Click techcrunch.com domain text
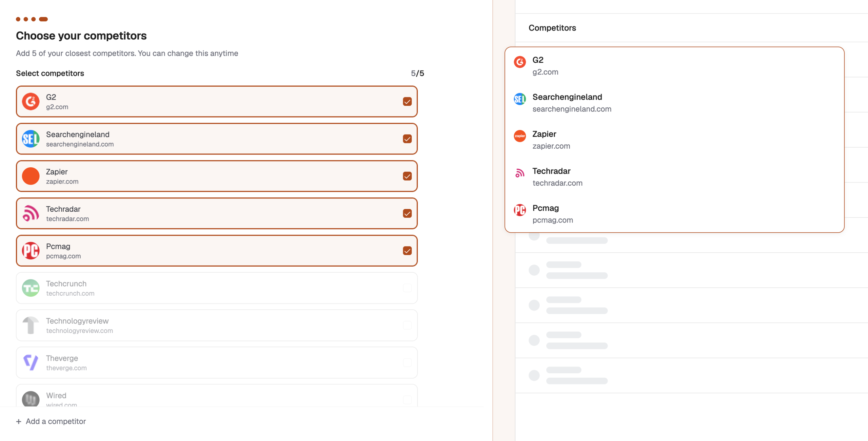 [x=70, y=293]
